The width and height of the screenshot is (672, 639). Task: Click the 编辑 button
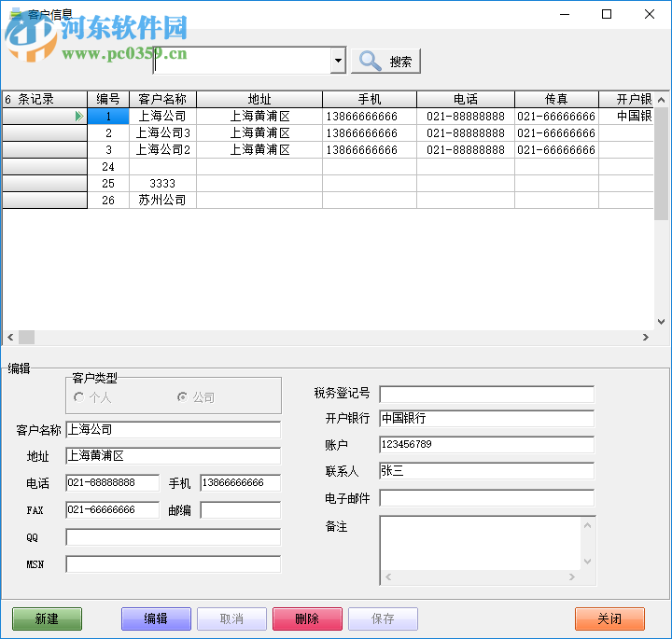pos(156,618)
